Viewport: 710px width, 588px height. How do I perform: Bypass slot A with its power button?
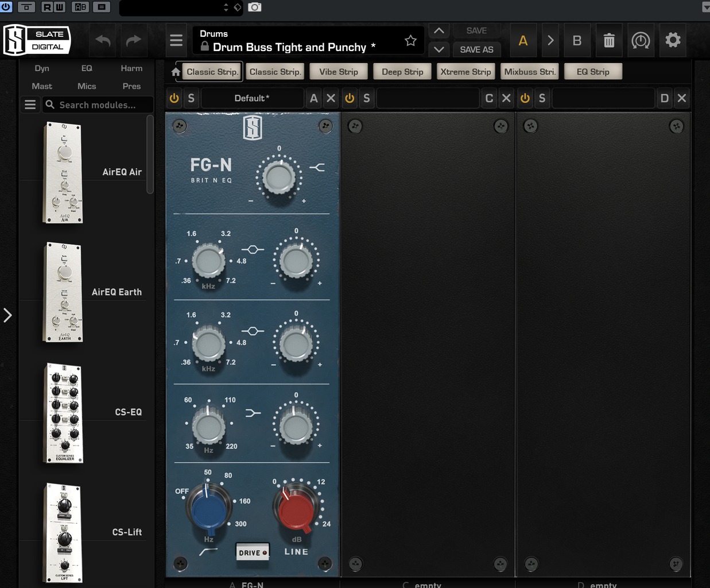174,98
